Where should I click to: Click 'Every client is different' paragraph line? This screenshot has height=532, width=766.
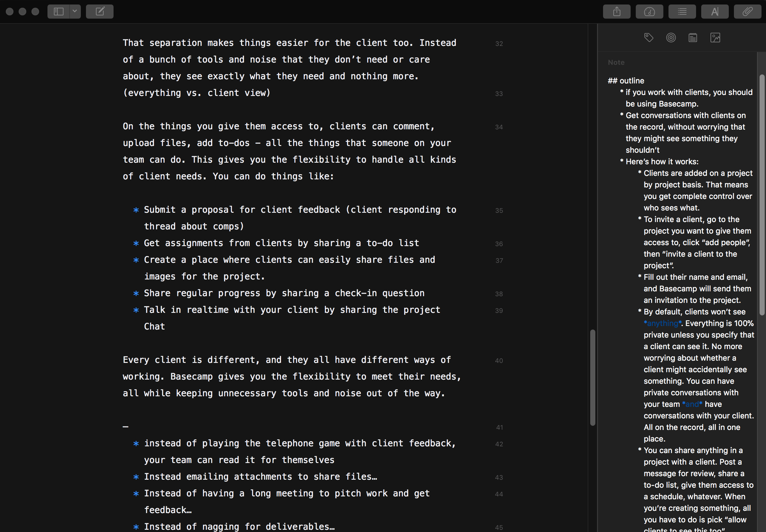287,360
